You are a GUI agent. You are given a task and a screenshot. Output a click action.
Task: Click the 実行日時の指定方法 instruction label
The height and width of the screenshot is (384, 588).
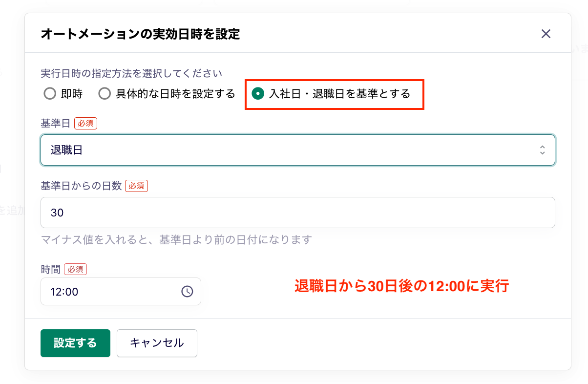click(130, 73)
